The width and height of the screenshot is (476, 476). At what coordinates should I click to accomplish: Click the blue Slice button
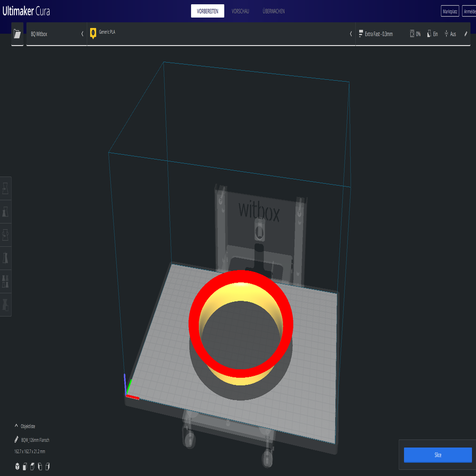pos(437,455)
